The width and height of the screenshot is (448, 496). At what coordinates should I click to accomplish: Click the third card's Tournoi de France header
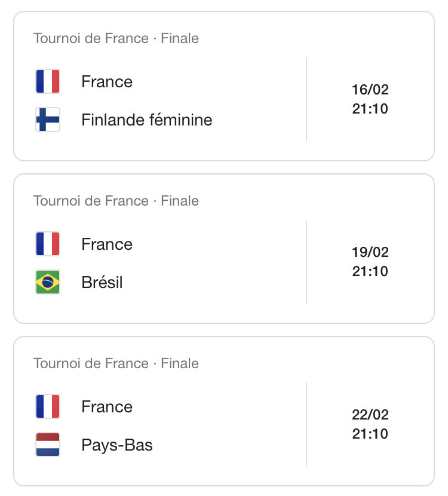[116, 363]
